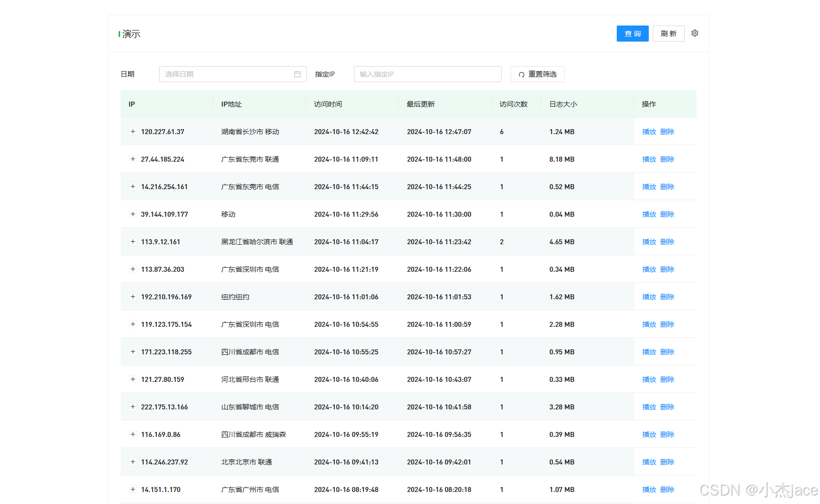Screen dimensions: 820x504
Task: Delete the record for 222.175.13.166
Action: pyautogui.click(x=667, y=407)
